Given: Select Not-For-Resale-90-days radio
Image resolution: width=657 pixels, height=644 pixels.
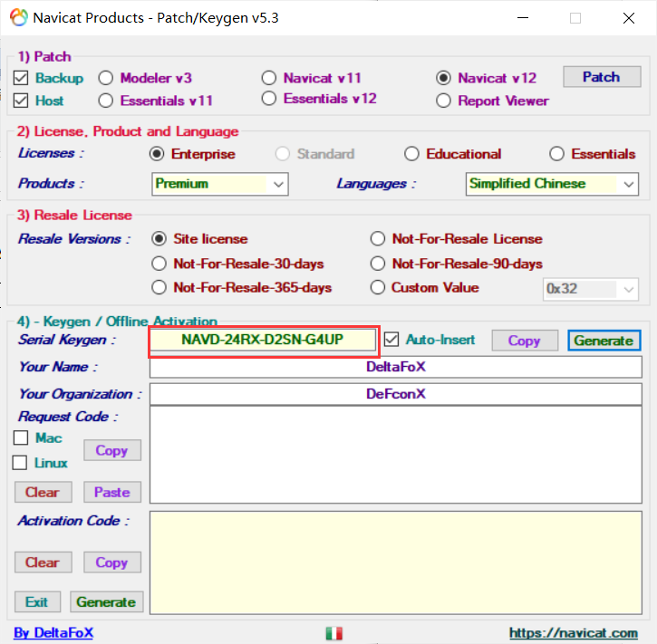Looking at the screenshot, I should coord(378,264).
